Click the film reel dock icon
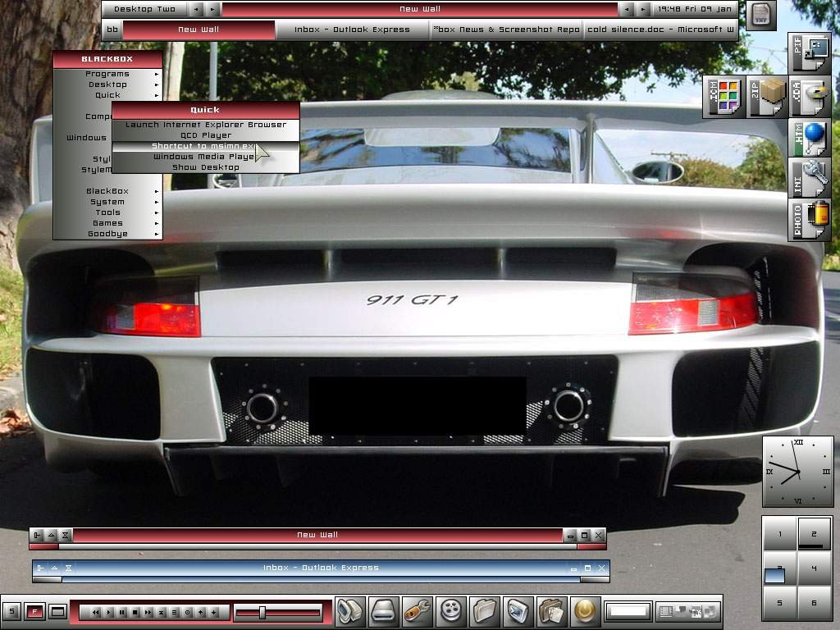Viewport: 840px width, 630px height. coord(452,610)
